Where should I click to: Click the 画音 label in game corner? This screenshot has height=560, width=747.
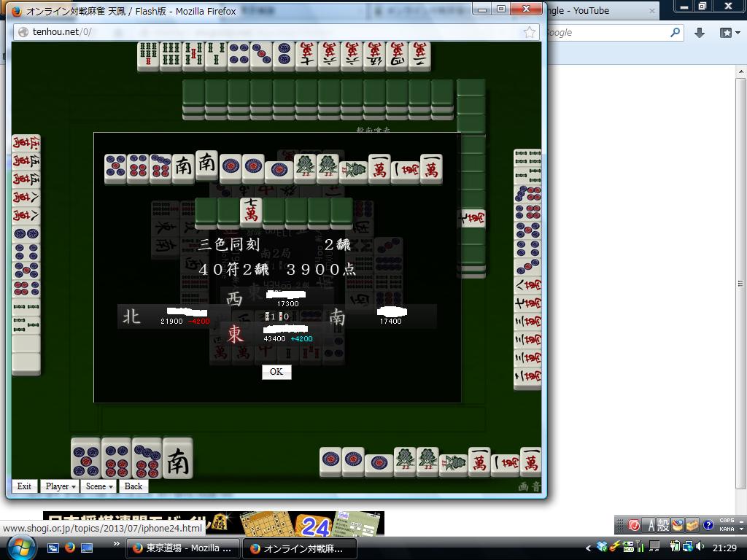click(x=529, y=486)
